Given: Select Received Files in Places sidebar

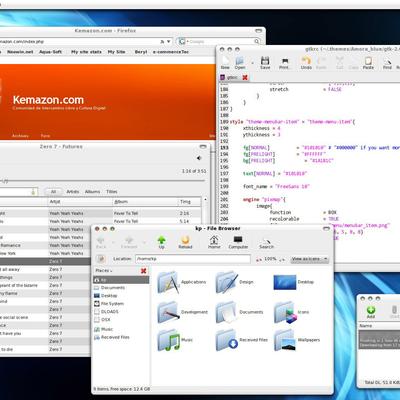Looking at the screenshot, I should [115, 337].
